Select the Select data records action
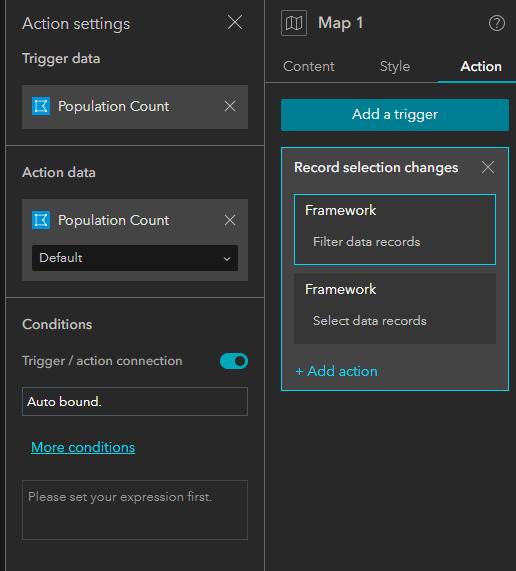The height and width of the screenshot is (571, 516). coord(395,308)
